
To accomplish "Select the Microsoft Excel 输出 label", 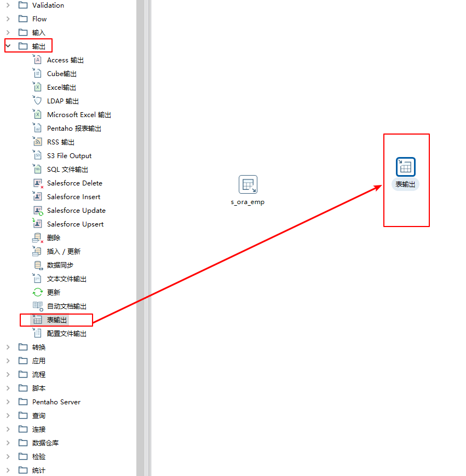I will click(x=79, y=115).
